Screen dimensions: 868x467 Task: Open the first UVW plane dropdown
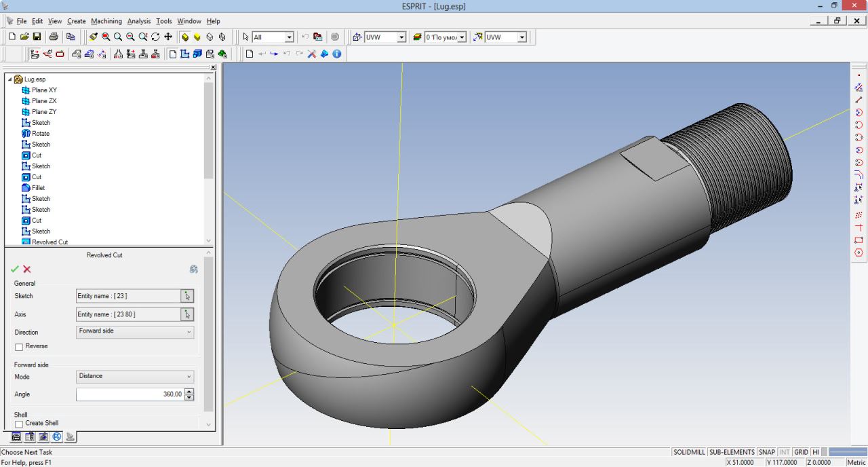[x=401, y=37]
